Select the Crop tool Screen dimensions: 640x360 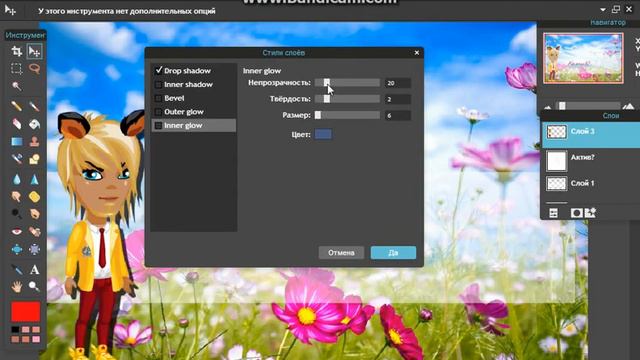click(x=17, y=51)
